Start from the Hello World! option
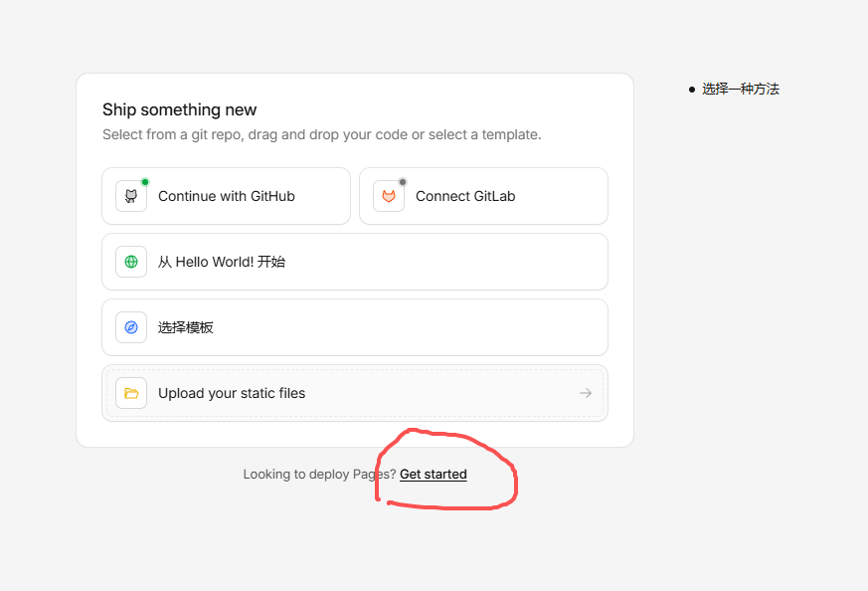The height and width of the screenshot is (591, 868). pyautogui.click(x=222, y=262)
